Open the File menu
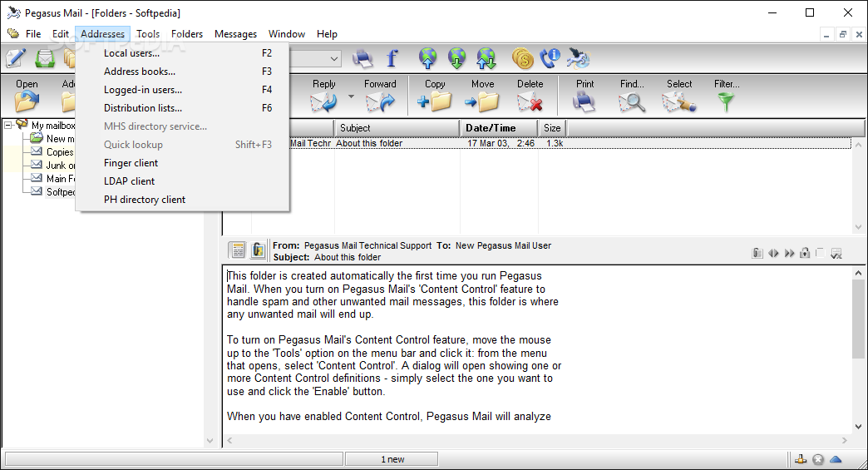 [x=33, y=34]
